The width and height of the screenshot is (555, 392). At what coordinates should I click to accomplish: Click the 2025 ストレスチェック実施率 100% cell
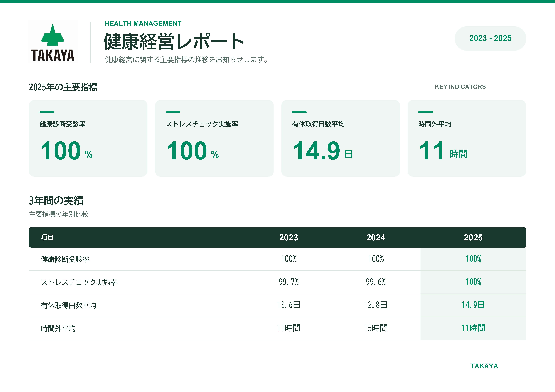tap(473, 282)
